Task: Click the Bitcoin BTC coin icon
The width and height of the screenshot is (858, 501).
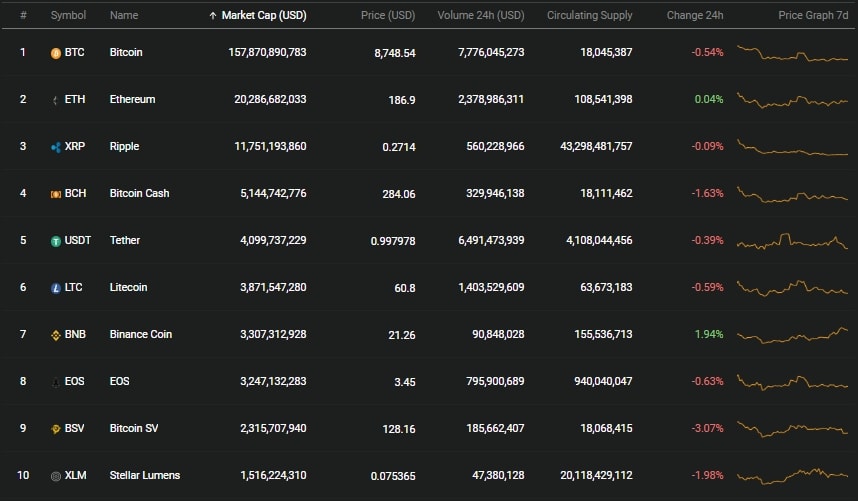Action: [56, 53]
